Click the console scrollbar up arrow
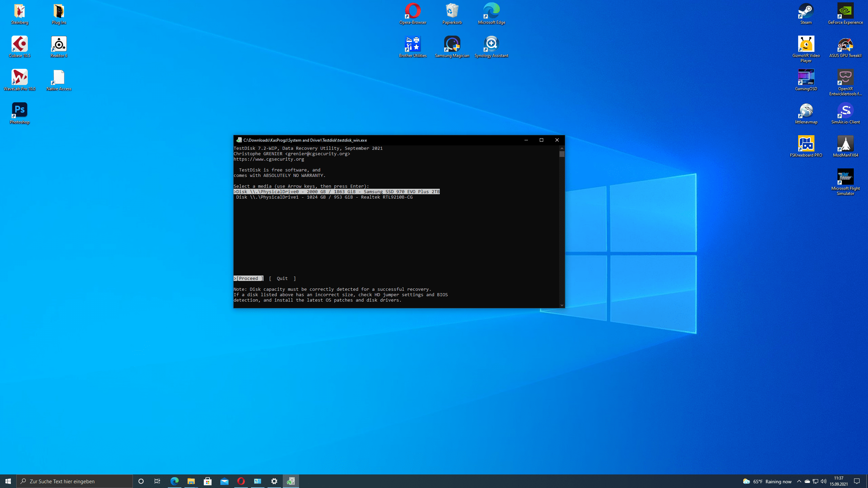The image size is (868, 488). click(562, 148)
